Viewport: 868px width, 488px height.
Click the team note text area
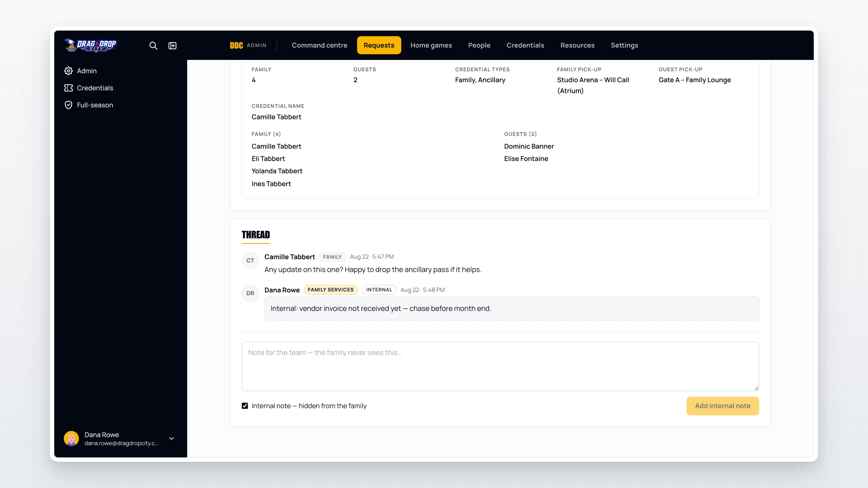pyautogui.click(x=500, y=367)
